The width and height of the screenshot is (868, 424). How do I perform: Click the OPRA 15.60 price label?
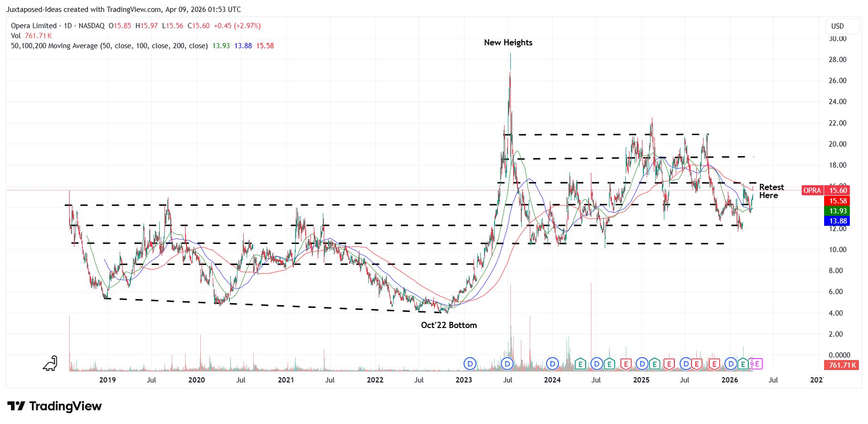(826, 191)
